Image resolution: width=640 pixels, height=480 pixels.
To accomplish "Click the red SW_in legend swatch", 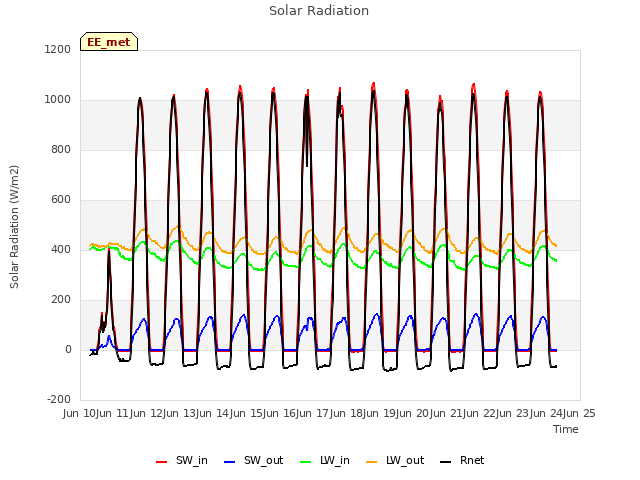I will [x=162, y=462].
